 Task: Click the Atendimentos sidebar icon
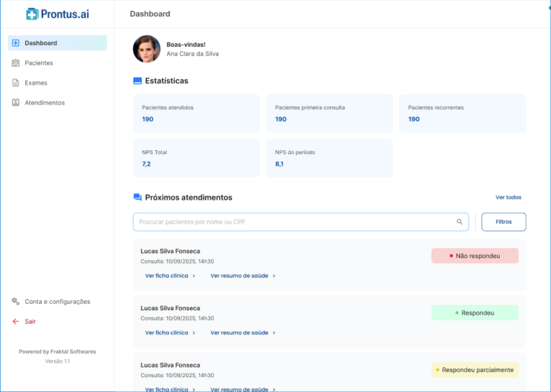[x=16, y=103]
